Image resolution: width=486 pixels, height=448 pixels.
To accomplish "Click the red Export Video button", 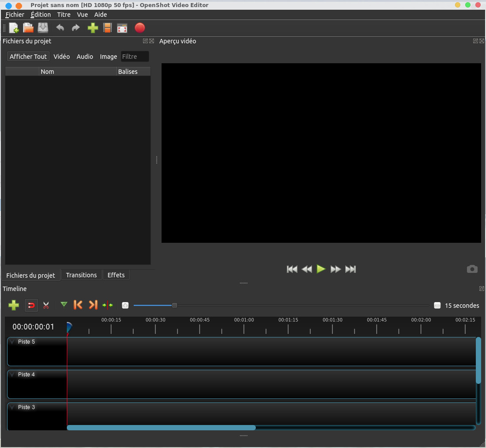I will click(x=139, y=28).
